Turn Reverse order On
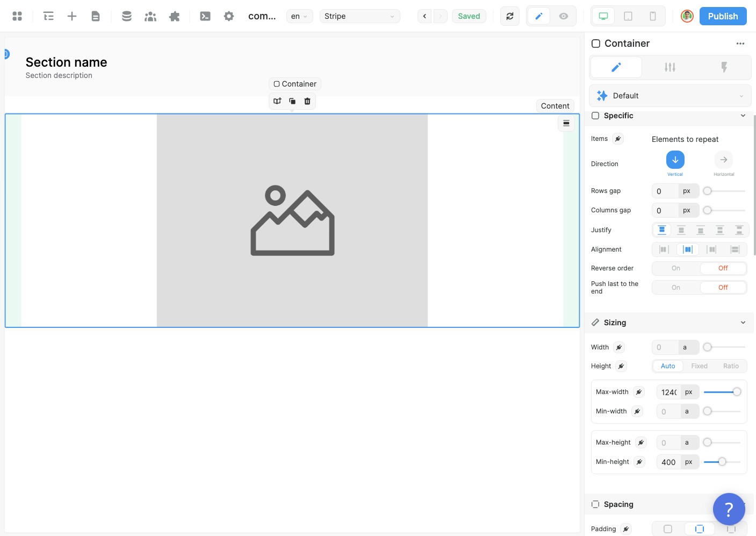The width and height of the screenshot is (756, 536). pyautogui.click(x=675, y=268)
